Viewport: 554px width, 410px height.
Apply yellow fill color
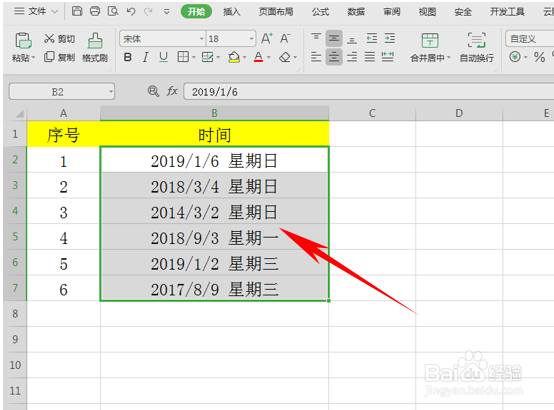tap(234, 57)
